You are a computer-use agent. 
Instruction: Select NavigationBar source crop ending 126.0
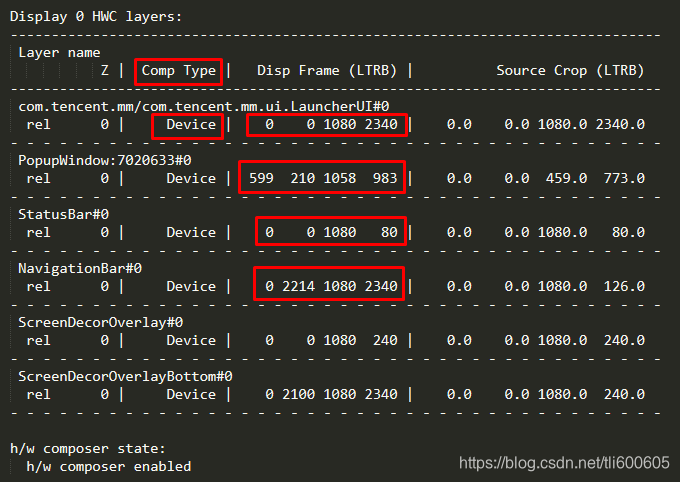point(546,286)
